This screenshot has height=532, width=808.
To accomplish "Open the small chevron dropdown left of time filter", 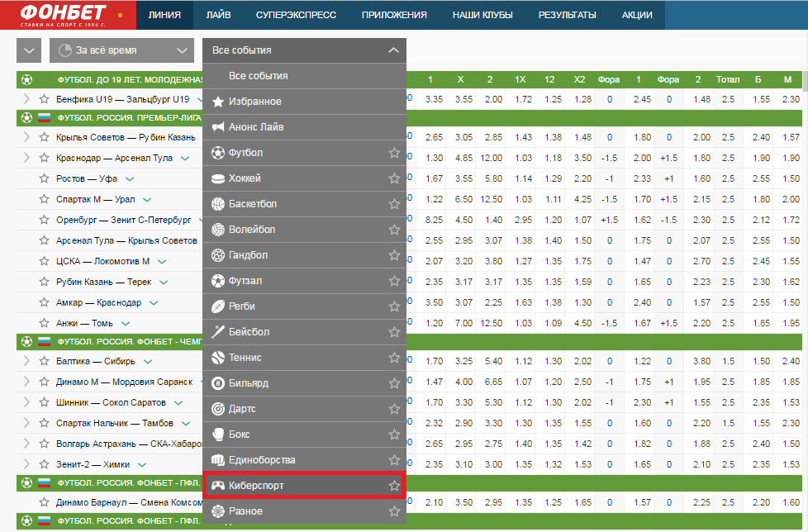I will (x=29, y=50).
